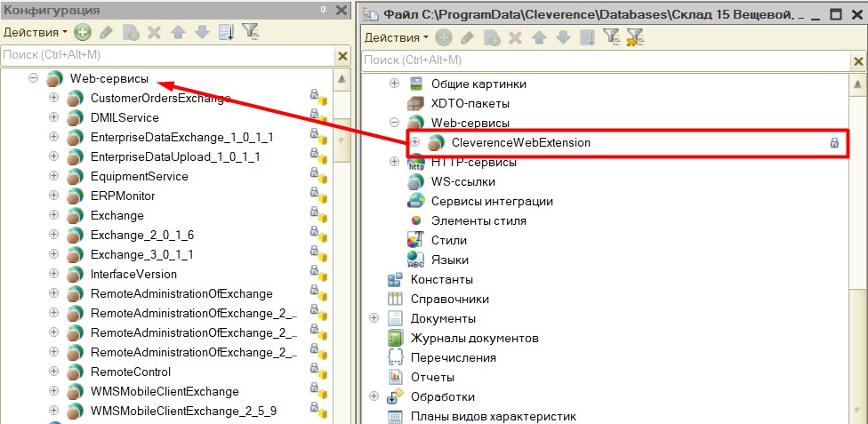Open Действия menu in Конфигурация panel
The height and width of the screenshot is (424, 868).
[36, 33]
